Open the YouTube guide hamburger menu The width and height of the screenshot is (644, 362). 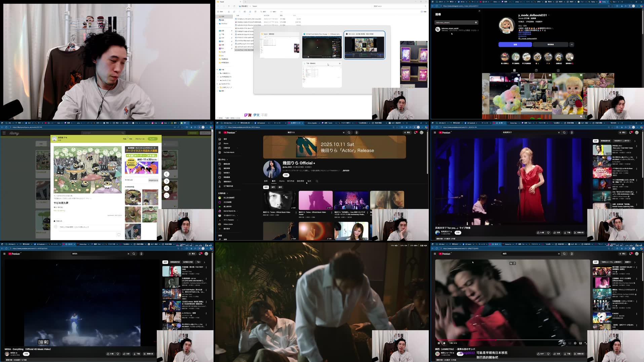219,132
